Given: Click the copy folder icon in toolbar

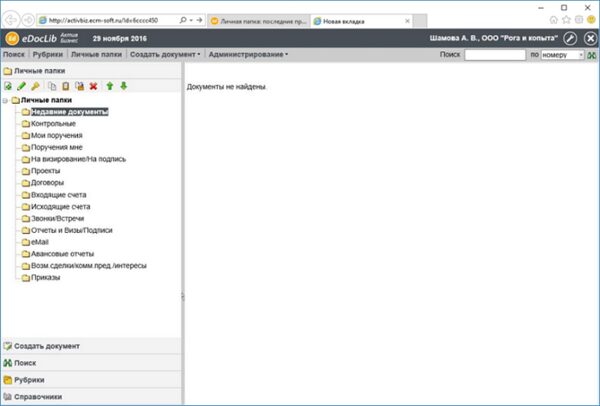Looking at the screenshot, I should pyautogui.click(x=52, y=86).
